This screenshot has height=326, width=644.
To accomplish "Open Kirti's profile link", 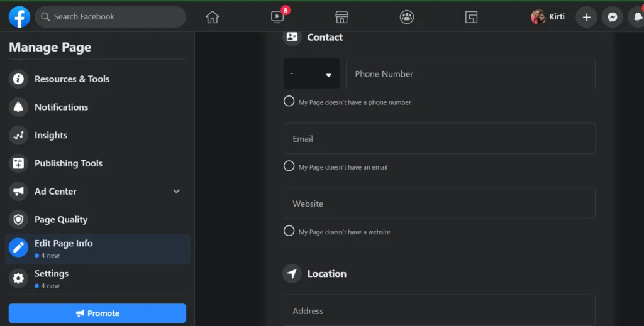I will tap(548, 17).
